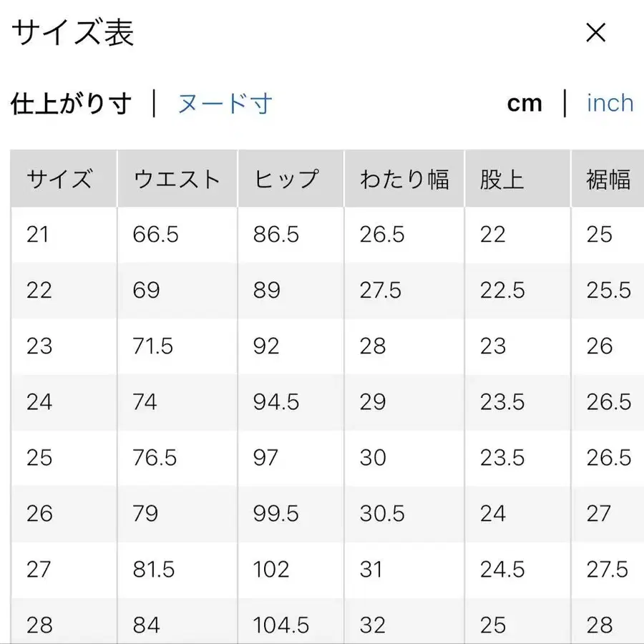Keep cm selected as measurement unit
This screenshot has height=644, width=644.
(526, 103)
